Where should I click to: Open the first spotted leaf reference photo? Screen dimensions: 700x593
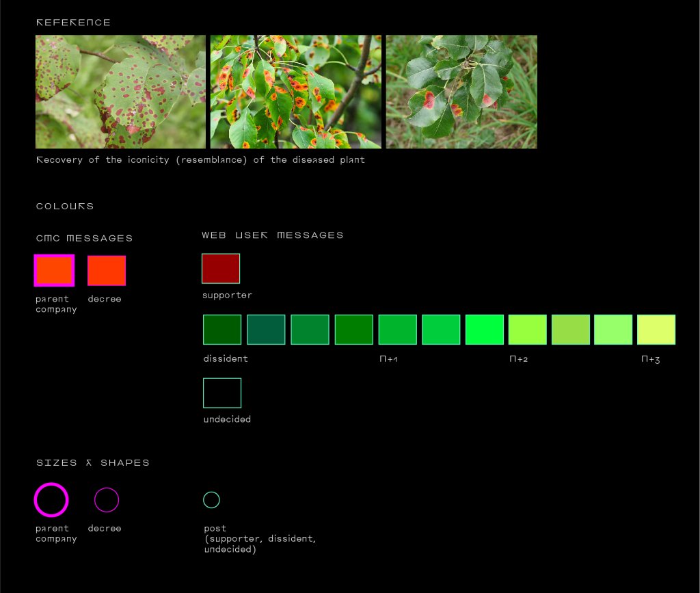[120, 92]
